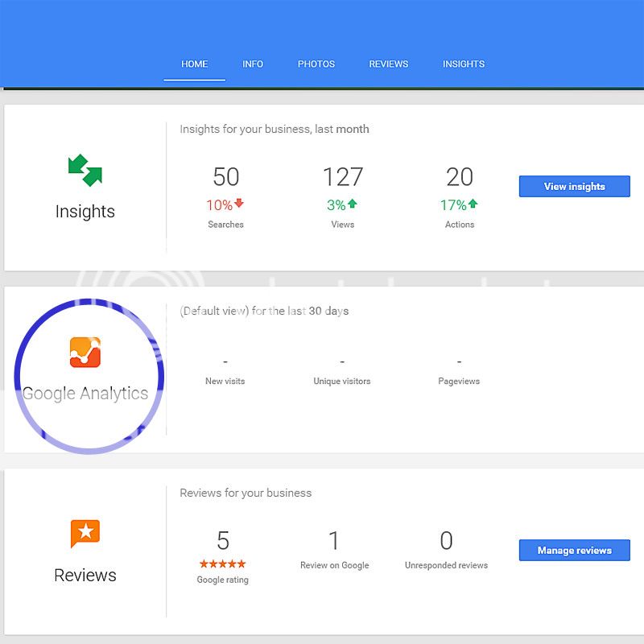Click 'Reviews for your business' heading
The image size is (644, 644).
coord(246,493)
